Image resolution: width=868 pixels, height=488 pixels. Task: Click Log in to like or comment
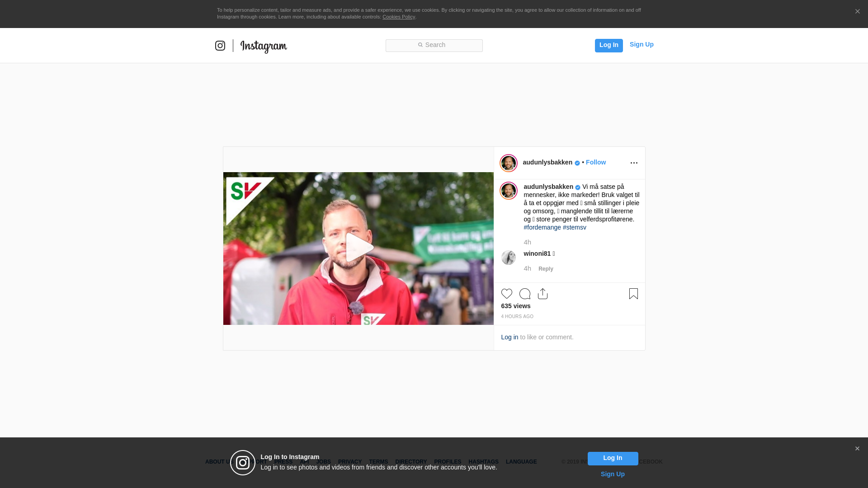[509, 337]
